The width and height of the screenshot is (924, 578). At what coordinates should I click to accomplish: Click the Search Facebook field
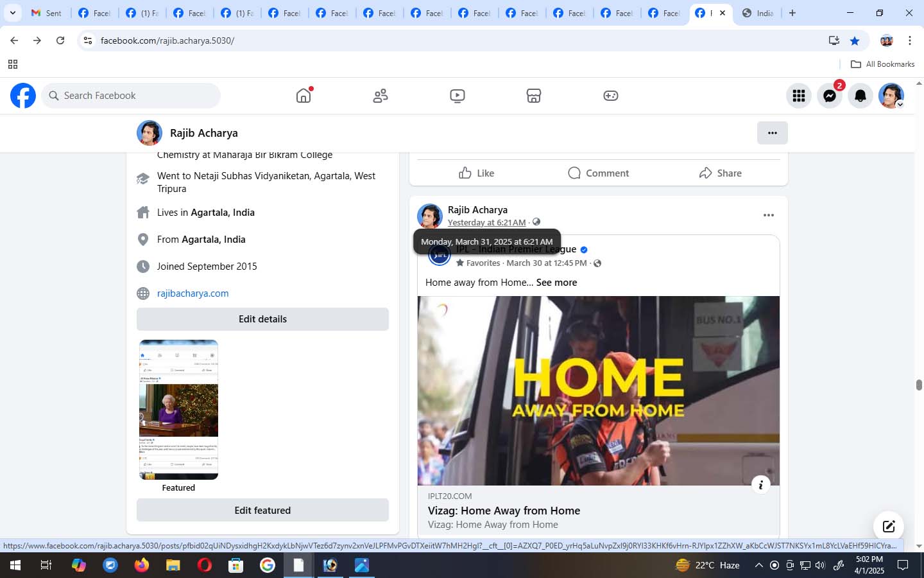132,96
